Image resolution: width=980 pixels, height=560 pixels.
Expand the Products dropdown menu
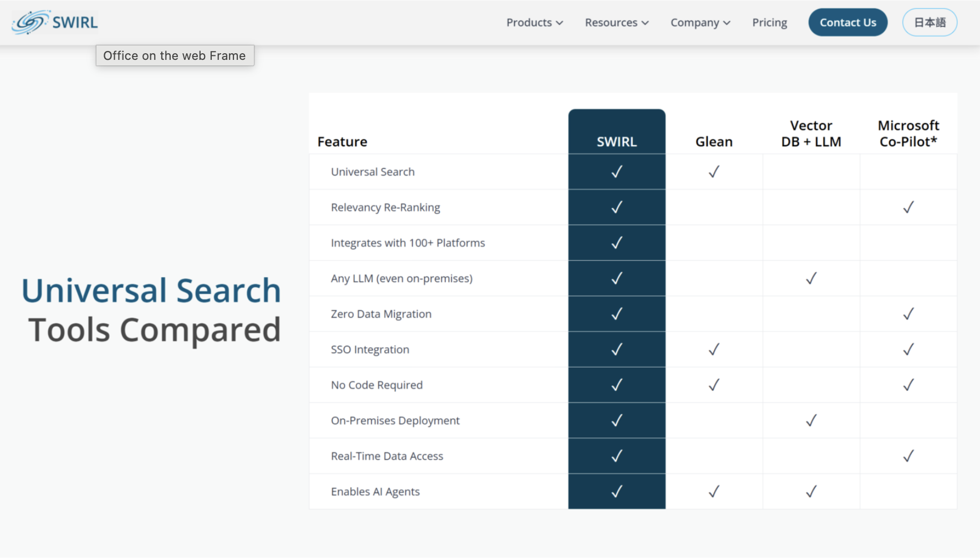pos(534,23)
